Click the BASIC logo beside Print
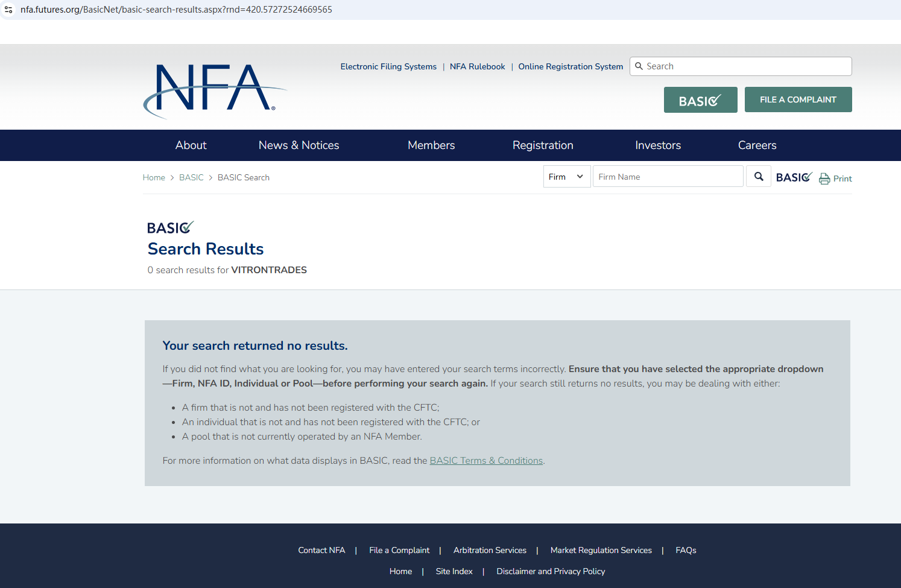 pyautogui.click(x=794, y=177)
